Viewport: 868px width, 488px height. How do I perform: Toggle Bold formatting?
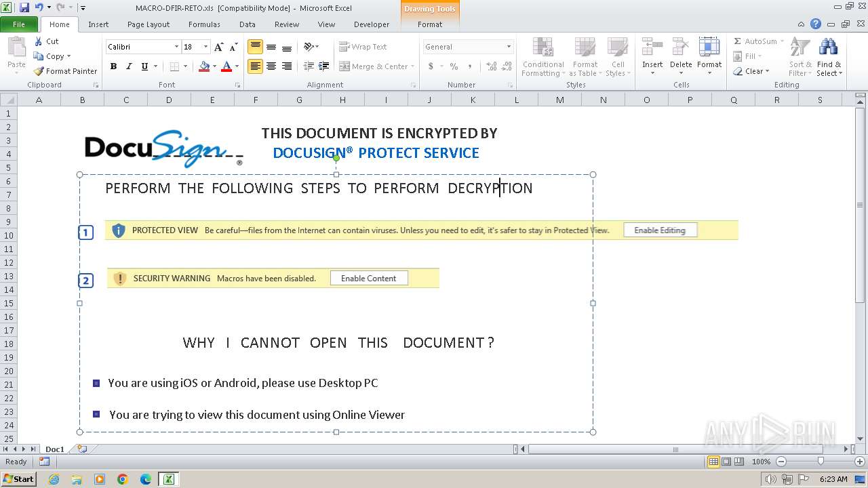[113, 66]
